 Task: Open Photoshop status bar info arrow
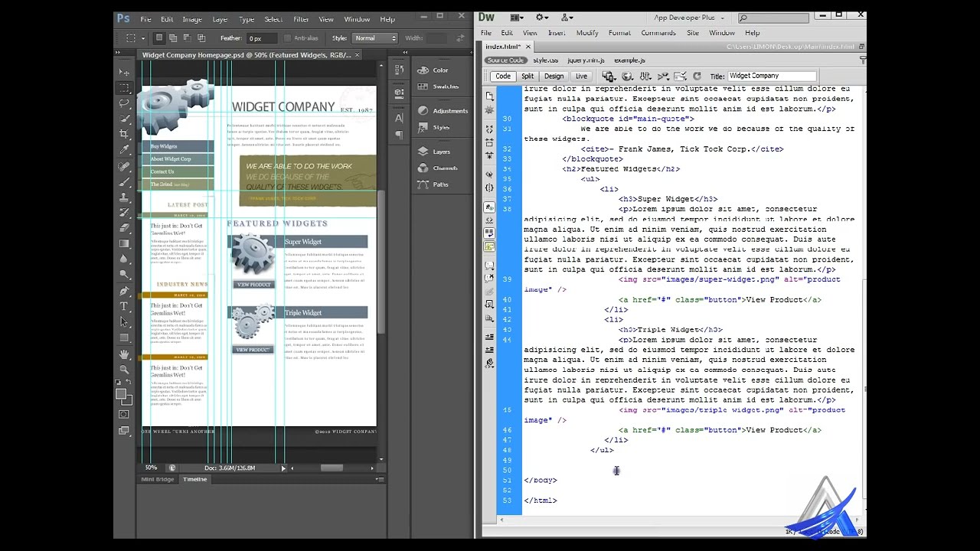[283, 468]
